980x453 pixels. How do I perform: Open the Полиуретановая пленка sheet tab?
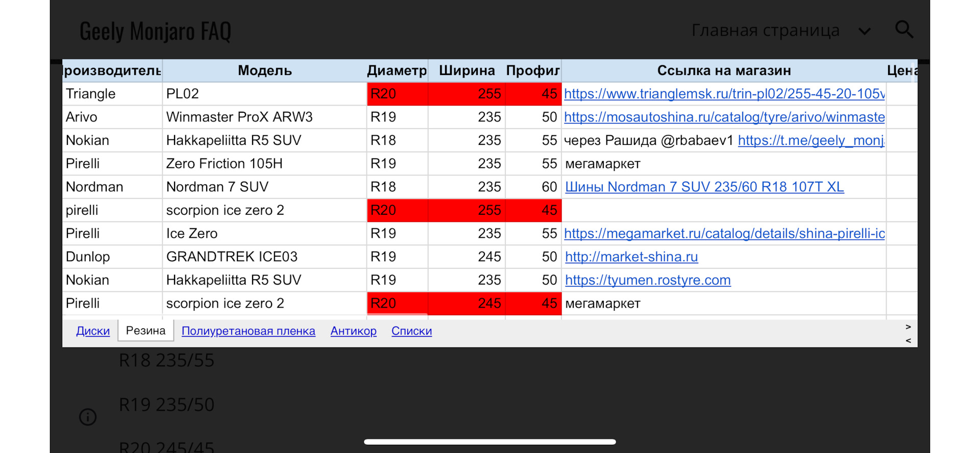click(x=248, y=331)
